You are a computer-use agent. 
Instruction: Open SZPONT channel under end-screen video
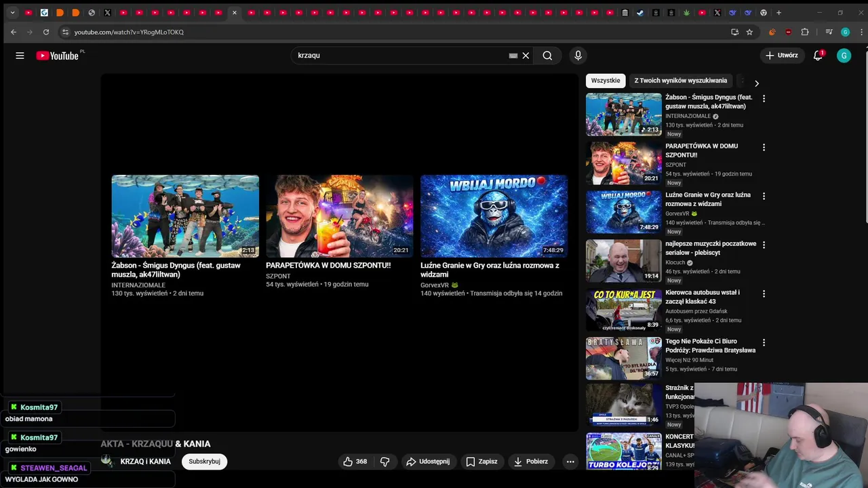pos(278,276)
